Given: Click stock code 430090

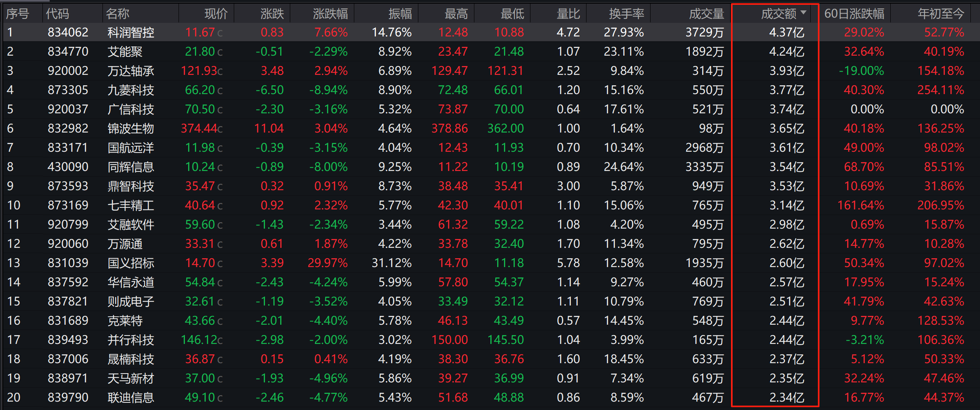Looking at the screenshot, I should point(68,167).
